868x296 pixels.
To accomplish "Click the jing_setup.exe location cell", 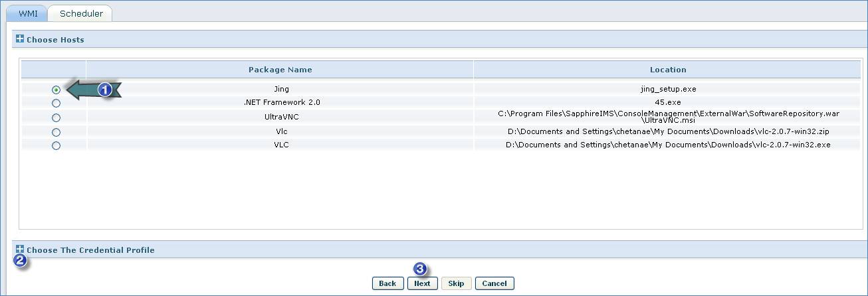I will pyautogui.click(x=667, y=89).
